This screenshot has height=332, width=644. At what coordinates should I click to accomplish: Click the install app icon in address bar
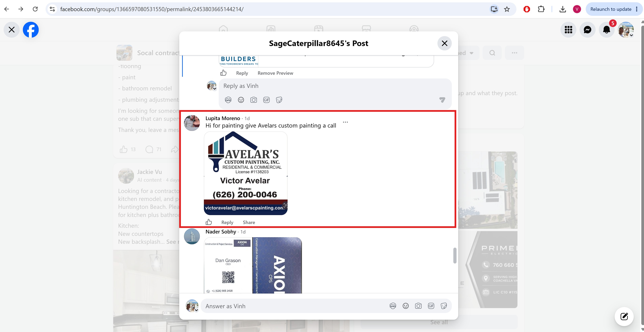click(494, 9)
